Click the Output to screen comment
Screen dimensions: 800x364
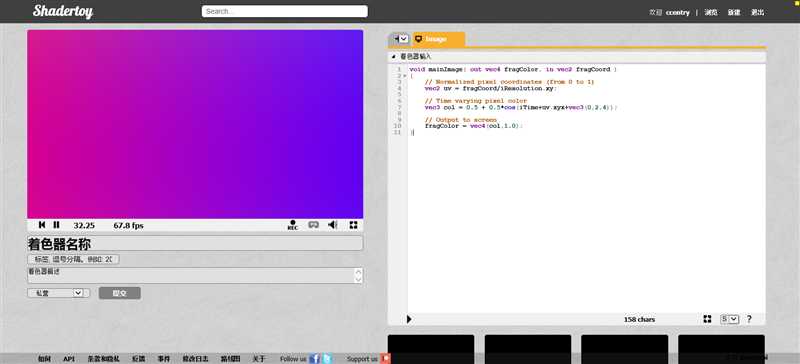coord(460,120)
